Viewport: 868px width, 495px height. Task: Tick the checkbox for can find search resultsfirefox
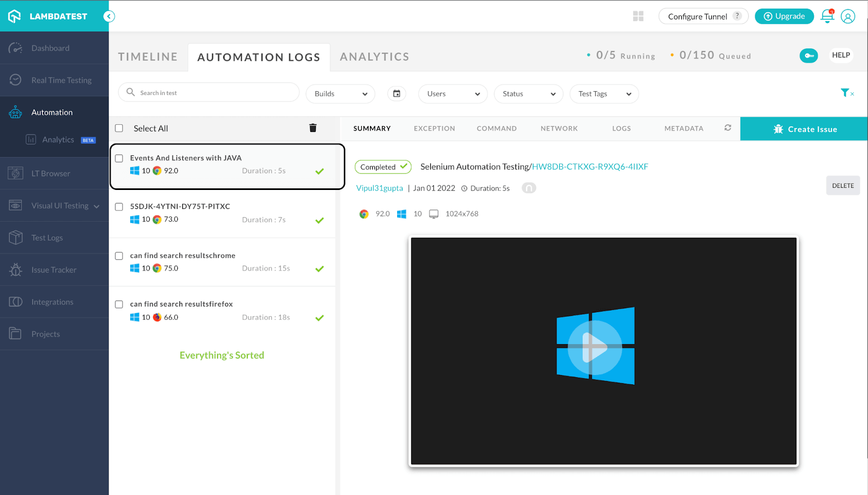(118, 304)
